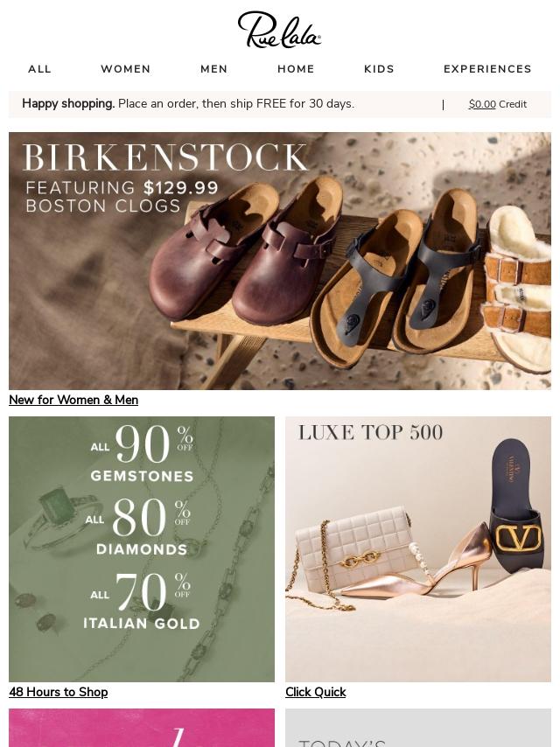Select the MEN navigation item
This screenshot has width=560, height=747.
click(x=213, y=69)
